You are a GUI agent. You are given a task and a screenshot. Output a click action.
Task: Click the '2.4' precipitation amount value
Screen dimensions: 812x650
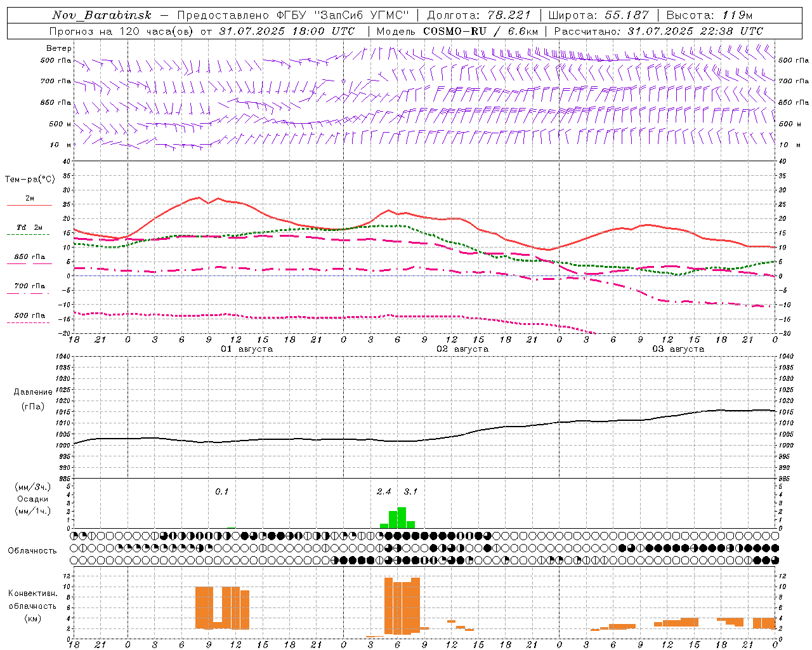(384, 492)
